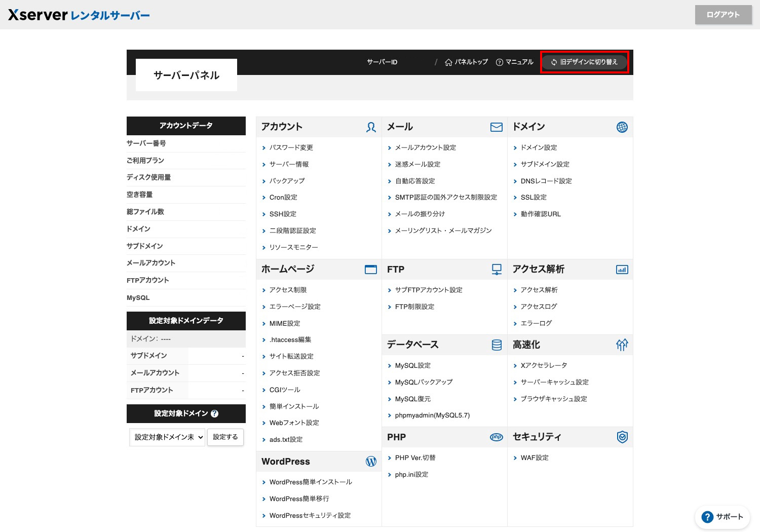Open メールアカウント設定
The image size is (760, 532).
pyautogui.click(x=426, y=148)
